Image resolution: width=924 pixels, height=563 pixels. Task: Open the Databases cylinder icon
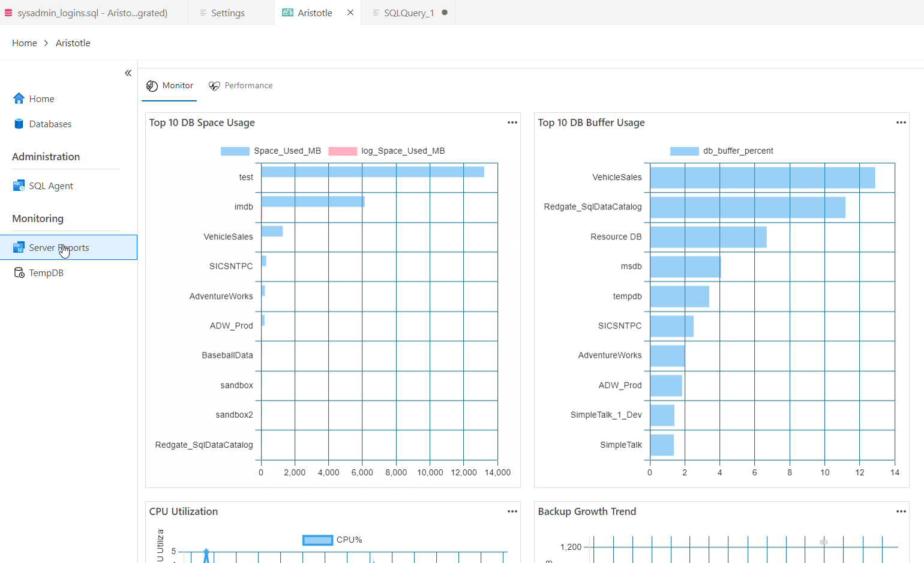[19, 124]
